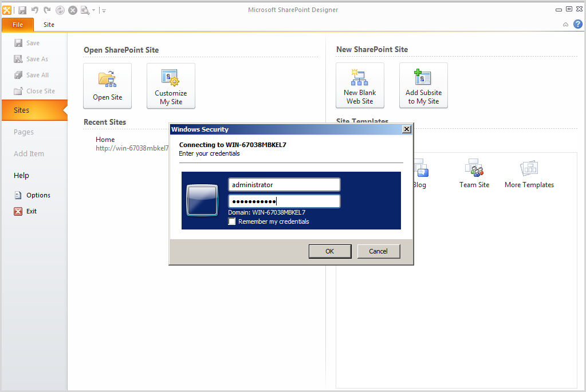
Task: Select the Add Item backstage tab
Action: pos(29,153)
